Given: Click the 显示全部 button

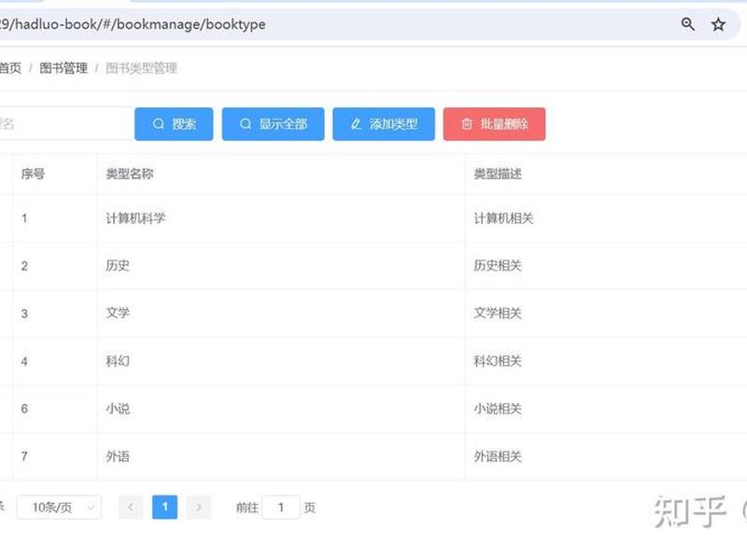Looking at the screenshot, I should point(273,124).
